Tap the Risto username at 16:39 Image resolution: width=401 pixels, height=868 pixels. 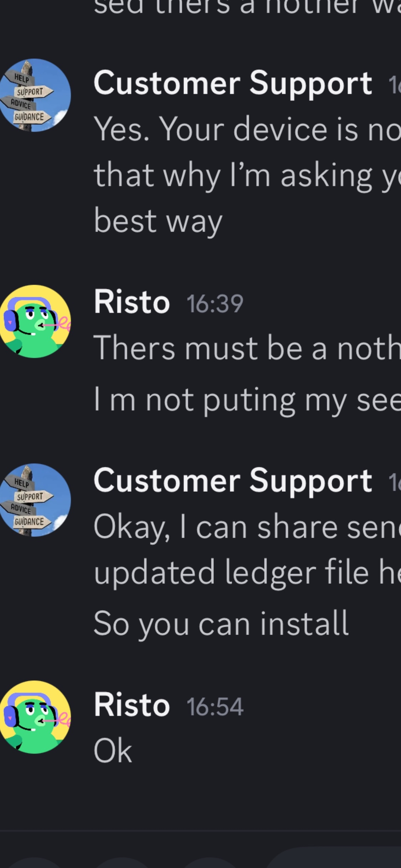coord(132,303)
